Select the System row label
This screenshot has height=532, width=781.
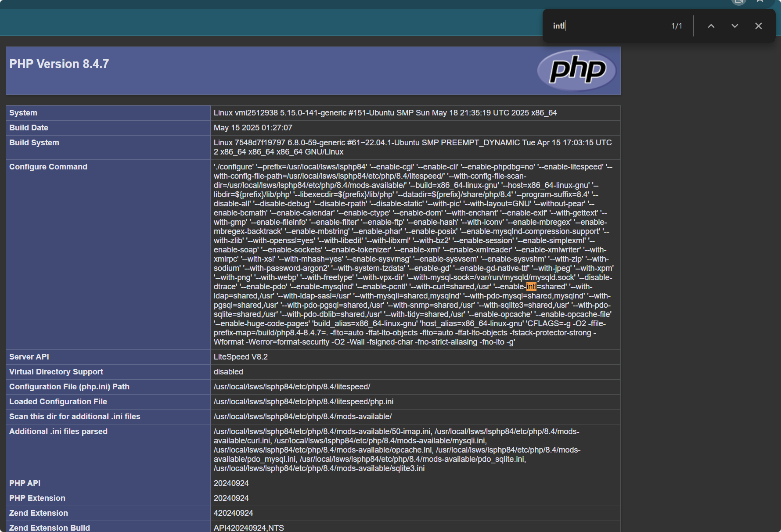23,113
